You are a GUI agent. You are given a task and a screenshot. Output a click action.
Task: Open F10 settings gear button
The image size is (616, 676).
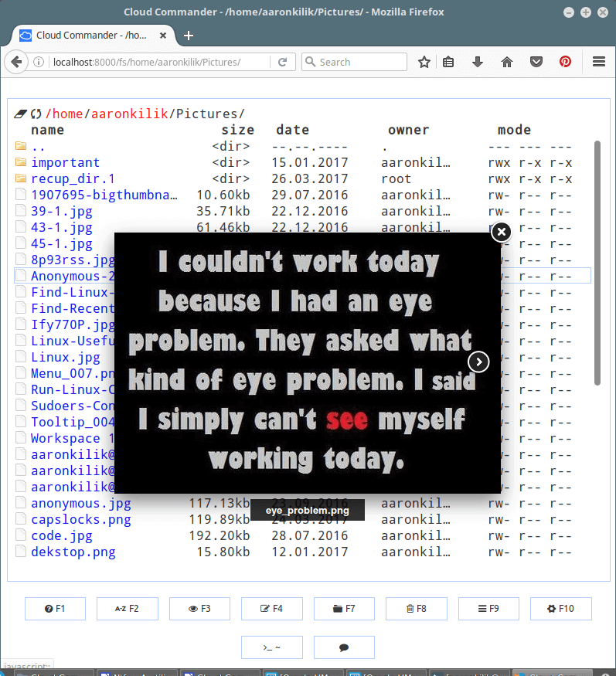(x=561, y=608)
